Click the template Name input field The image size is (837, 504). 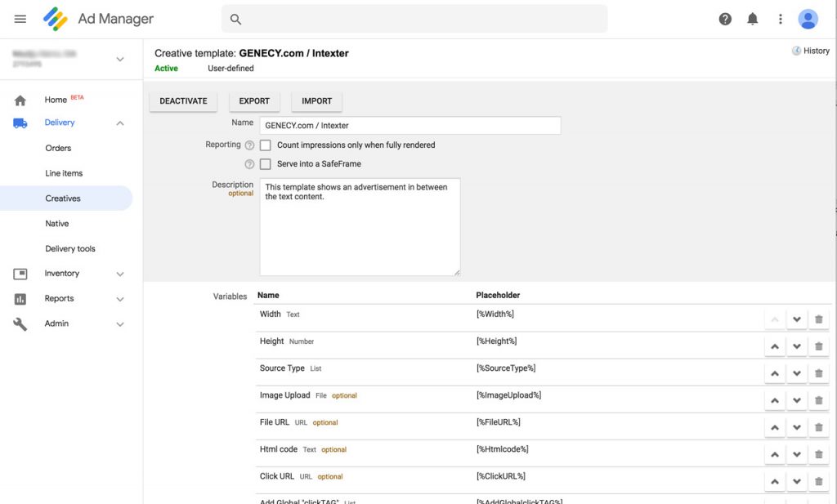[410, 125]
